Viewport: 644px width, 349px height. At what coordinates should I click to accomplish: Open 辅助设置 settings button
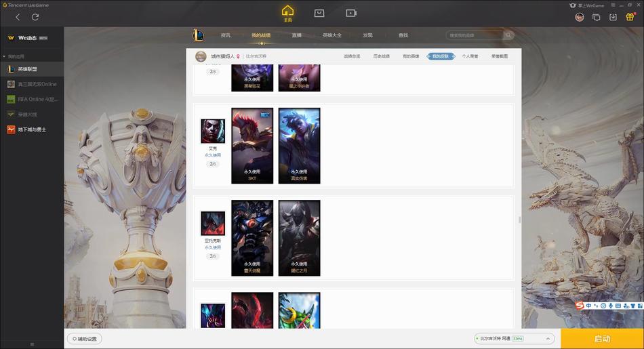click(85, 339)
